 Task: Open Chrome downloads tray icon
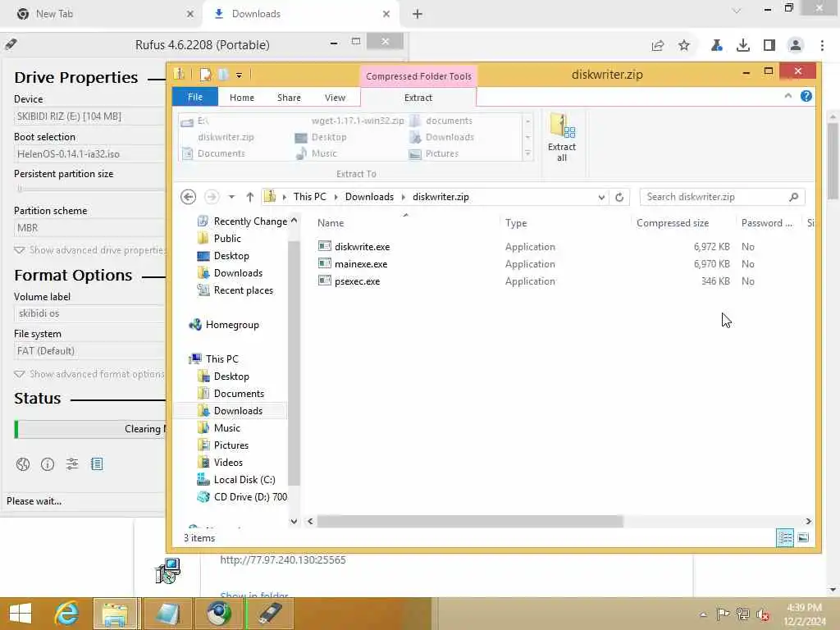(x=743, y=46)
